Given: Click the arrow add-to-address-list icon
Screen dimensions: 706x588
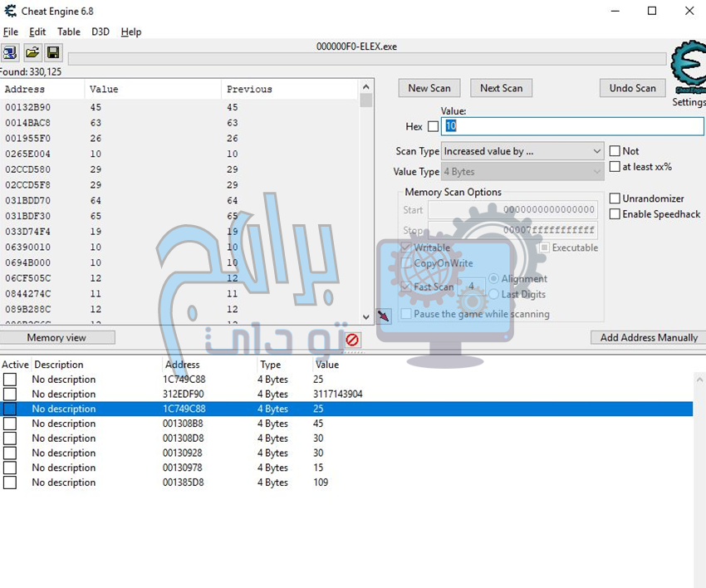Looking at the screenshot, I should (x=383, y=316).
